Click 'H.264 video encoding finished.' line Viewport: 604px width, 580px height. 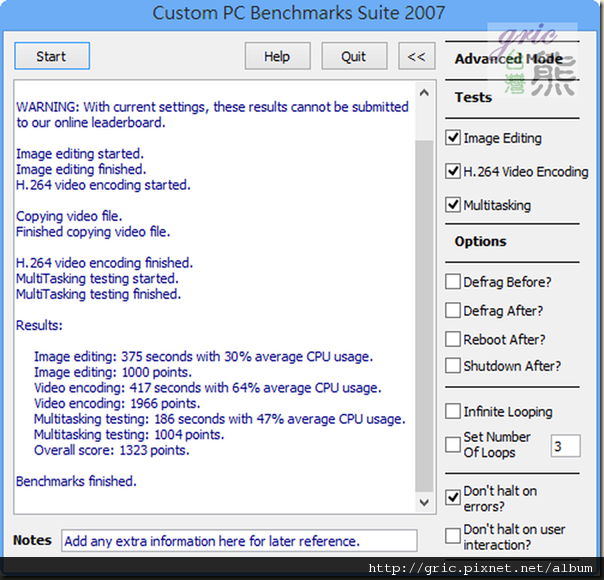(104, 263)
